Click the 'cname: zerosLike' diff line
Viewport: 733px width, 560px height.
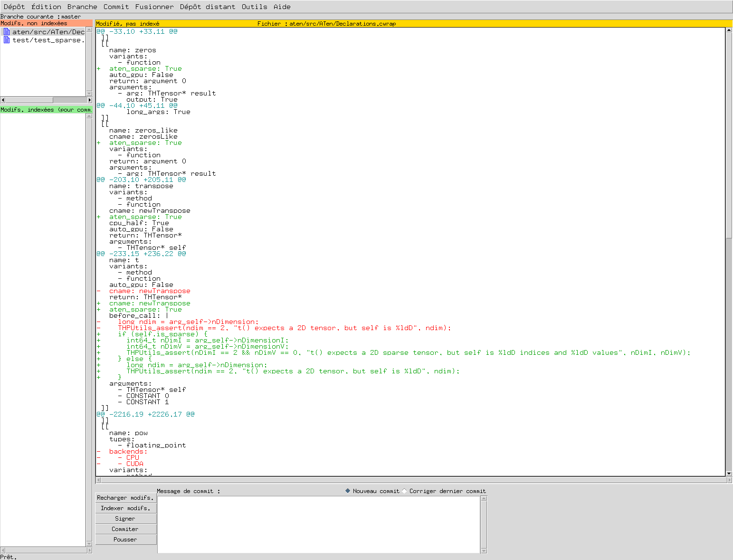pyautogui.click(x=143, y=136)
